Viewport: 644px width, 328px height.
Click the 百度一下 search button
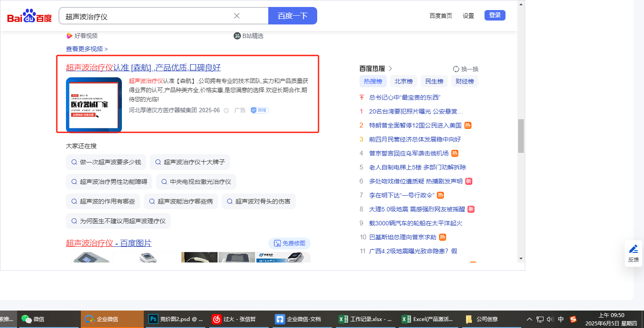pos(293,16)
